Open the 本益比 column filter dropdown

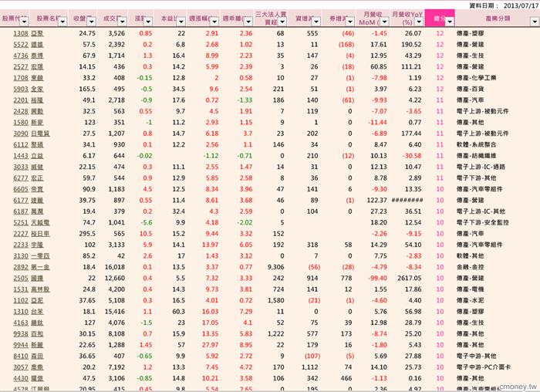tap(181, 22)
